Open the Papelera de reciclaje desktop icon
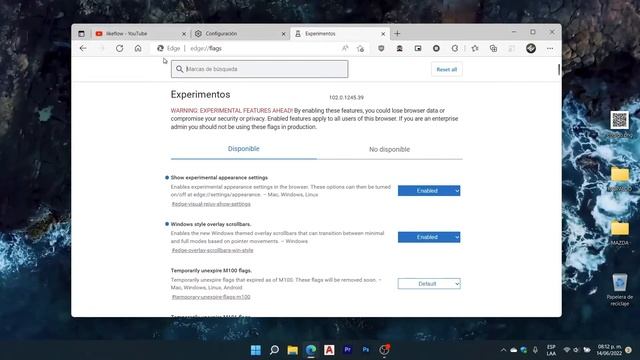The height and width of the screenshot is (360, 640). click(620, 290)
